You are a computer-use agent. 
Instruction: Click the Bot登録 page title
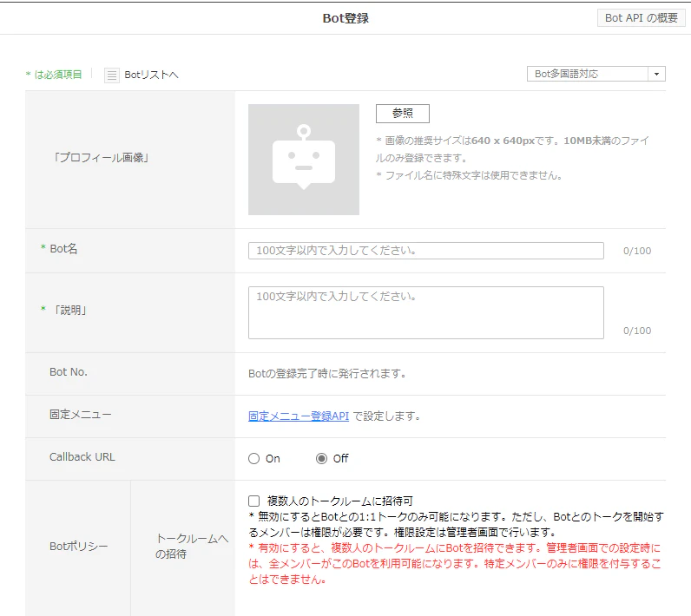coord(345,18)
